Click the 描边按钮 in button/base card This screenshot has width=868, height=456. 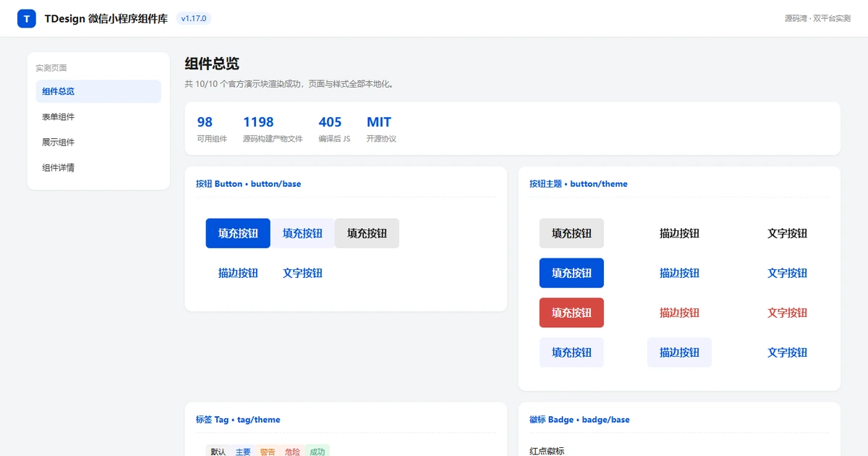[x=238, y=273]
